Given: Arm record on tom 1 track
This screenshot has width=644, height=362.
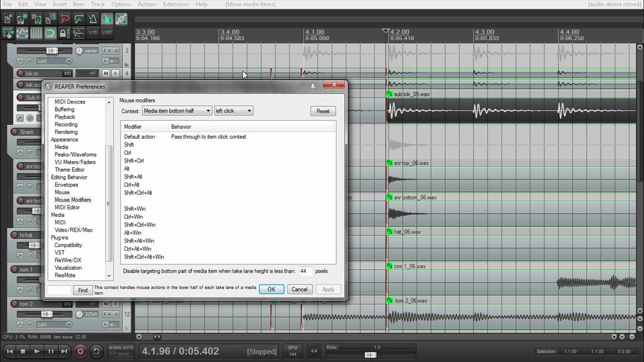Looking at the screenshot, I should pos(14,269).
